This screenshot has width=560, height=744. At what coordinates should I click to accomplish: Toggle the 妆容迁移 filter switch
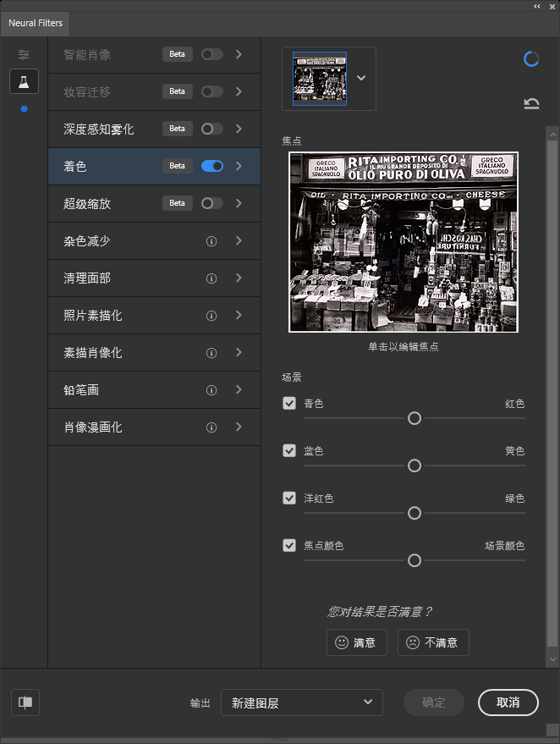(x=212, y=91)
